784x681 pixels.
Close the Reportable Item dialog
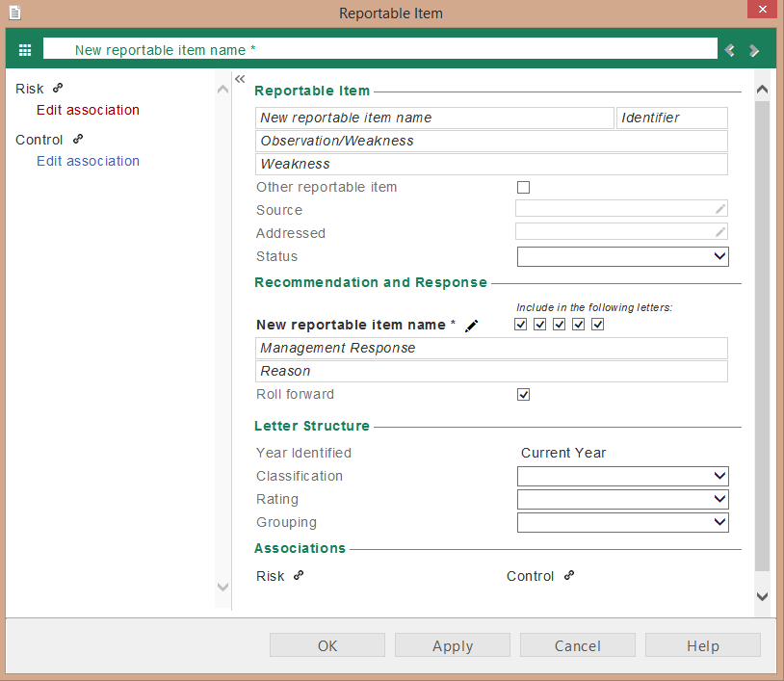coord(763,9)
